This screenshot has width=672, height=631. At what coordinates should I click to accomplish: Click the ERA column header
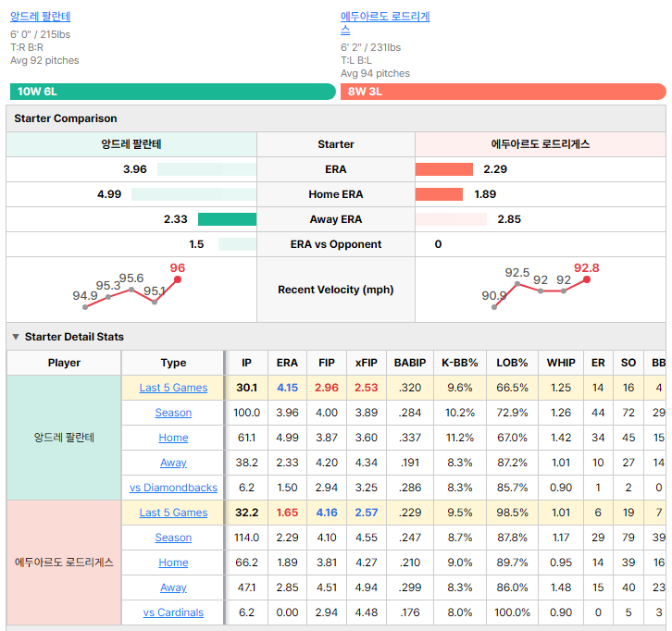[x=287, y=363]
